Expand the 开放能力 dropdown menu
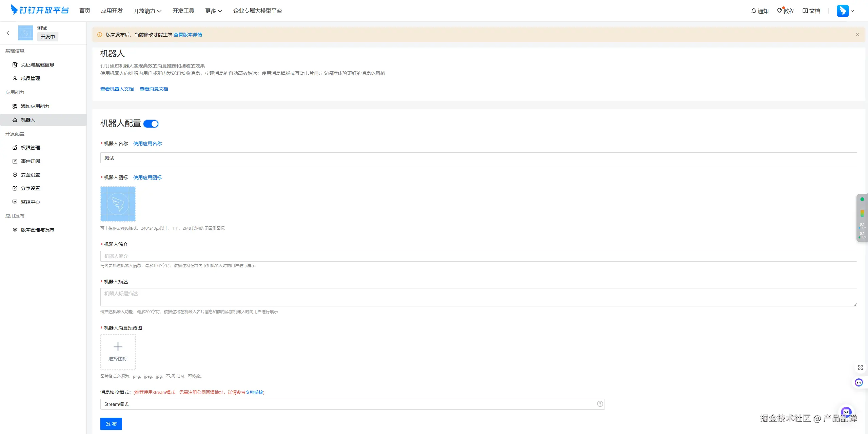The height and width of the screenshot is (434, 868). coord(147,11)
